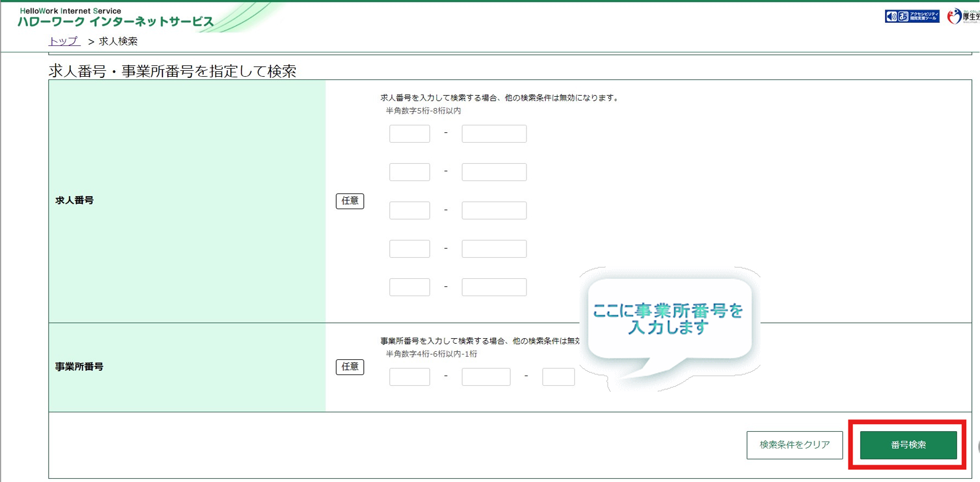Image resolution: width=980 pixels, height=482 pixels.
Task: Click the 任意 badge beside 求人番号
Action: (350, 201)
